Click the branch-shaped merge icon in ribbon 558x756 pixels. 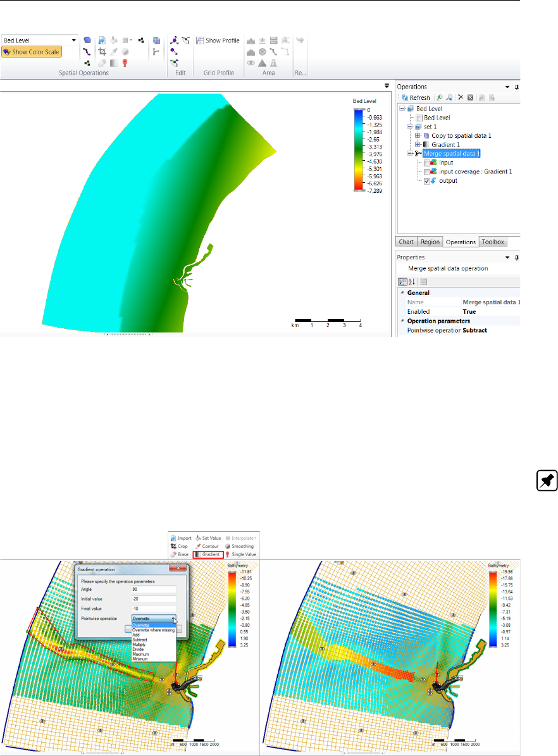(x=156, y=52)
